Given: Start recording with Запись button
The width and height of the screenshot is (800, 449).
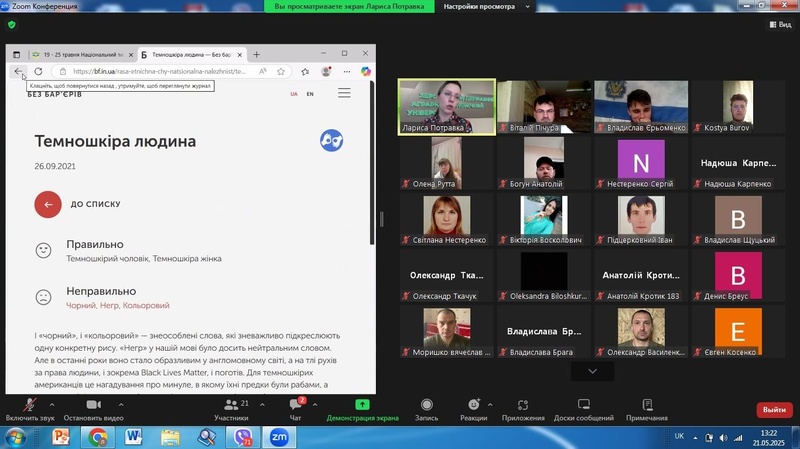Looking at the screenshot, I should point(427,410).
